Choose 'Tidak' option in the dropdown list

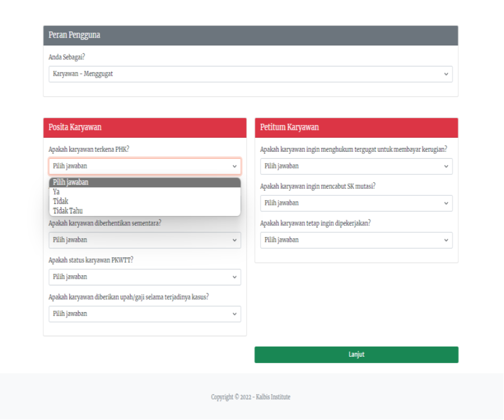pyautogui.click(x=61, y=201)
